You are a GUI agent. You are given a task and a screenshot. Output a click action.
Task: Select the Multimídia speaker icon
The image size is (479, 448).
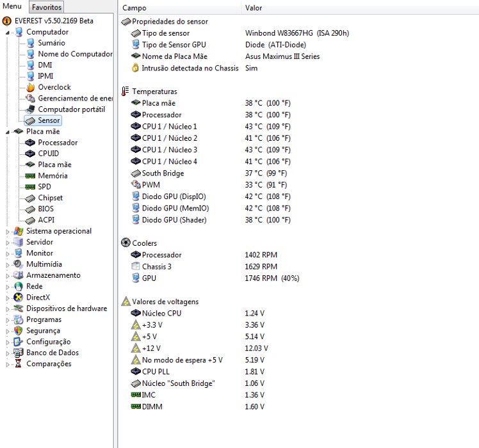(x=19, y=264)
